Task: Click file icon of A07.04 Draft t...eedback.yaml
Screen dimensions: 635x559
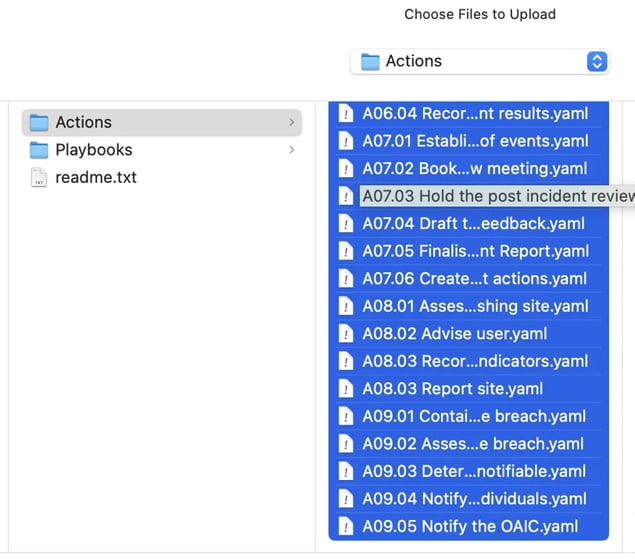Action: coord(345,224)
